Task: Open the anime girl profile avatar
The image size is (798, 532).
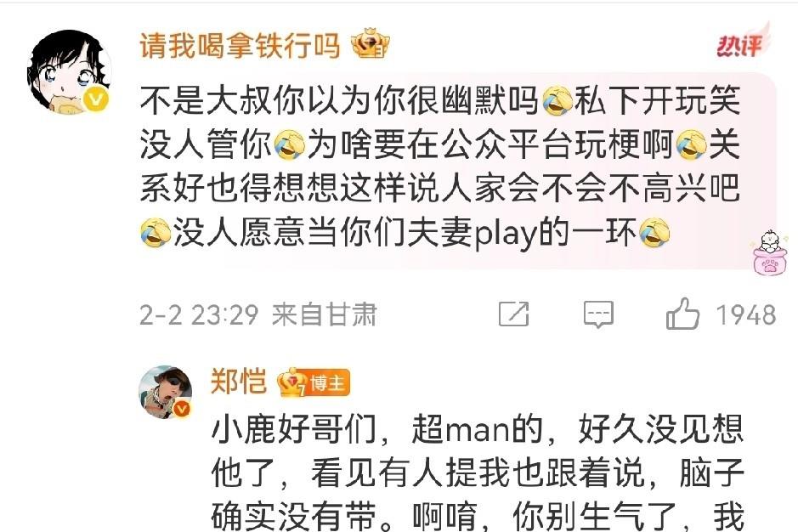Action: pyautogui.click(x=69, y=72)
